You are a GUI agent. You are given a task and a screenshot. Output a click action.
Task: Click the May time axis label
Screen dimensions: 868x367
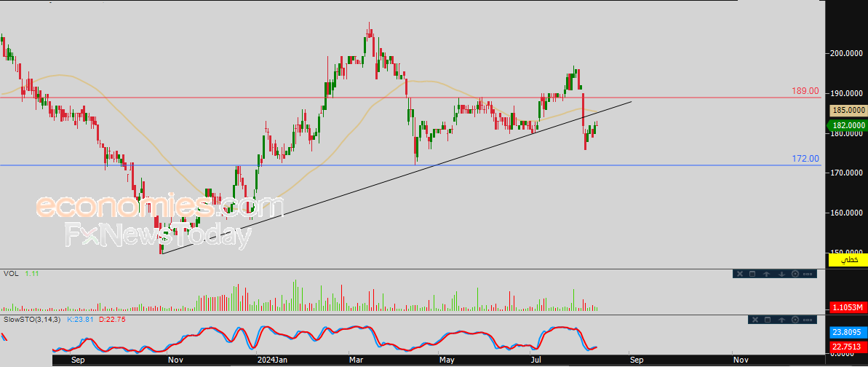coord(447,360)
